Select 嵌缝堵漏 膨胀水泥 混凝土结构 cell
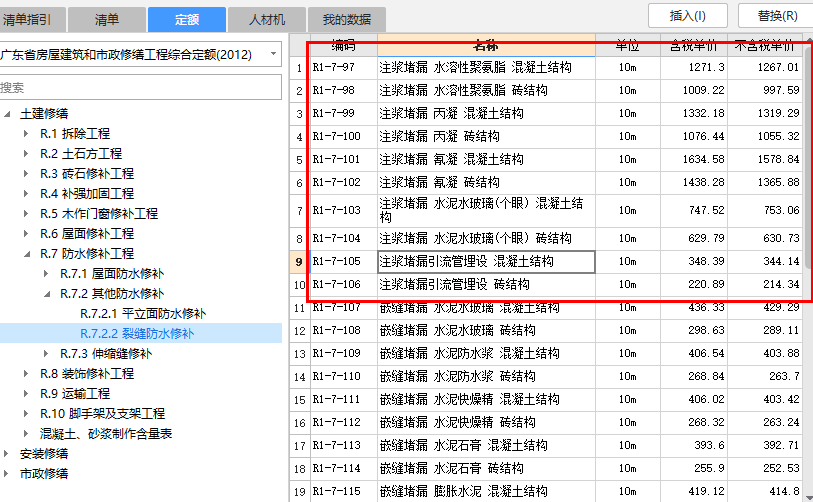 point(486,491)
